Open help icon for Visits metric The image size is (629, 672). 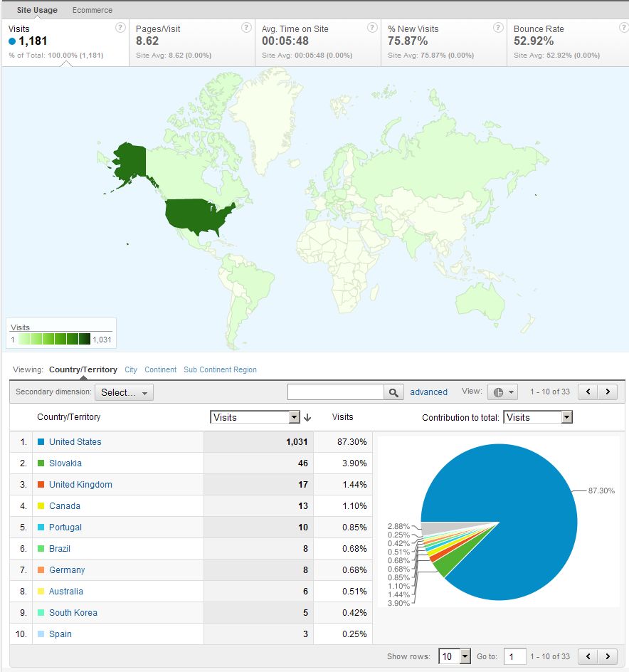(x=120, y=28)
